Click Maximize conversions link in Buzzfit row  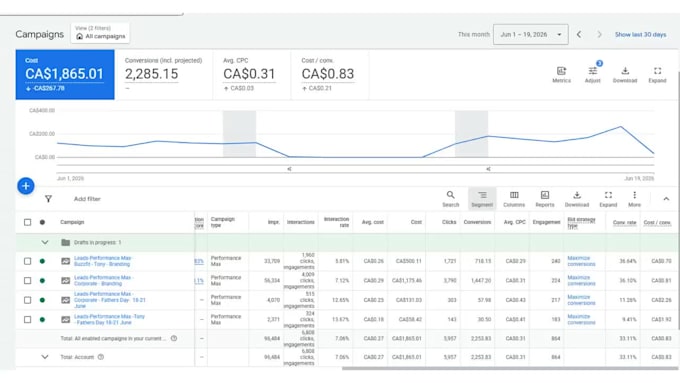[581, 261]
